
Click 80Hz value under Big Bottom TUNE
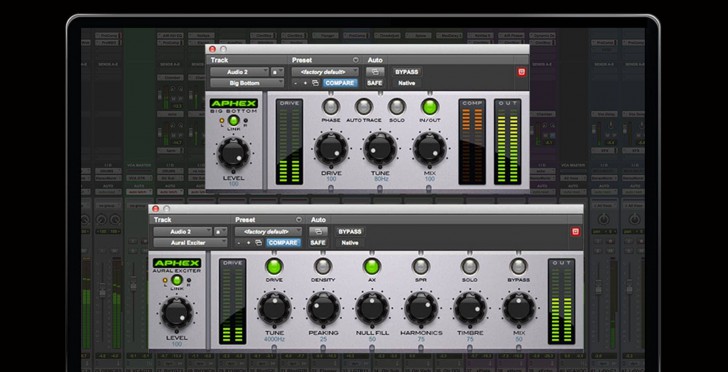point(380,179)
